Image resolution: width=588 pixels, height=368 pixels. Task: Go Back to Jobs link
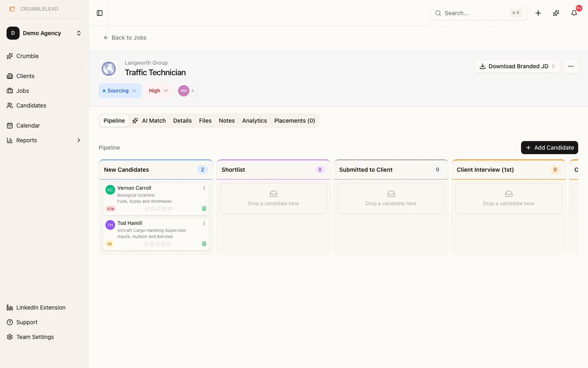(x=125, y=38)
